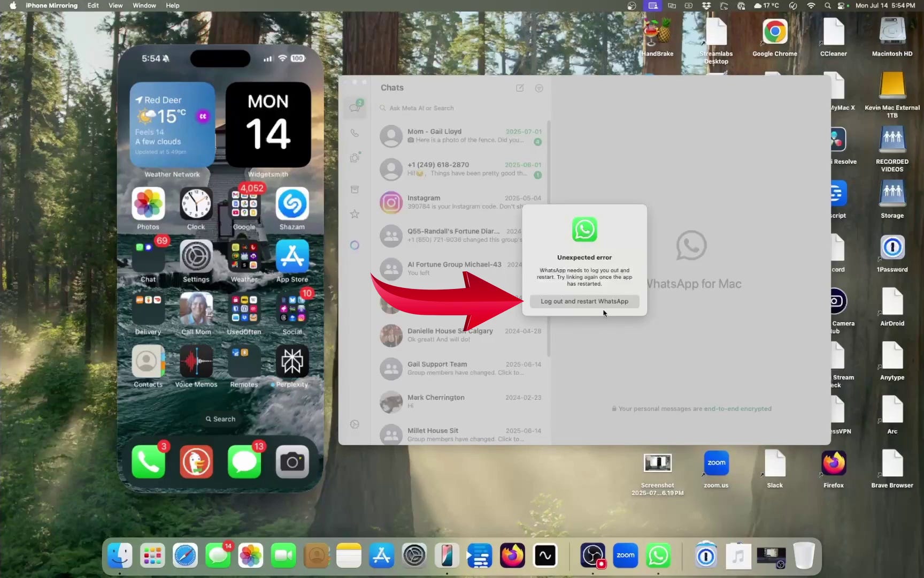Open Status updates in WhatsApp sidebar
The width and height of the screenshot is (924, 578).
click(355, 158)
